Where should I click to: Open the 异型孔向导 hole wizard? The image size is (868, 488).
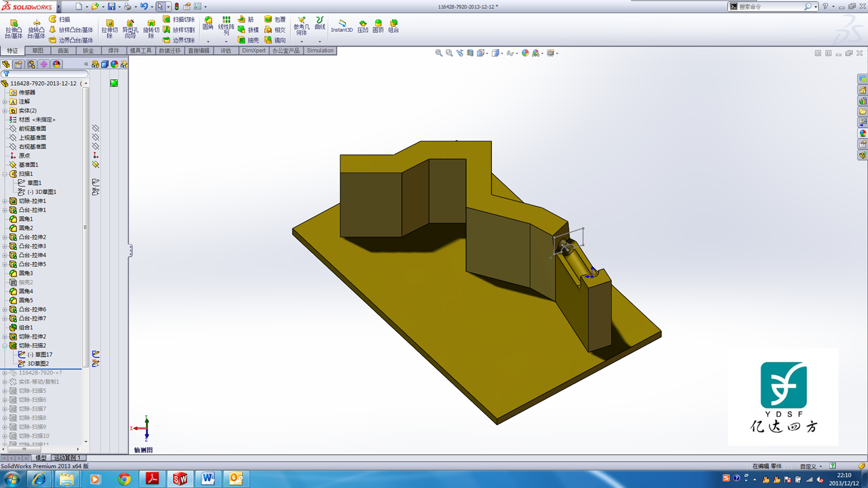130,29
